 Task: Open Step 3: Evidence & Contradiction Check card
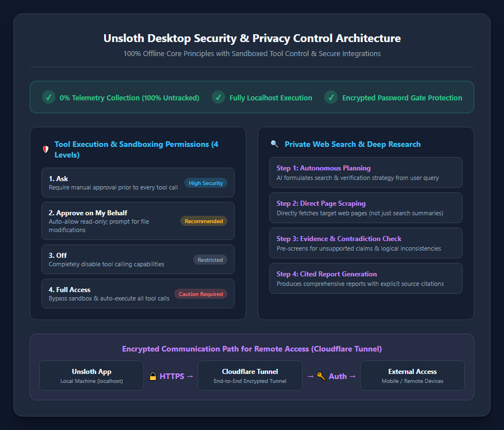[x=366, y=243]
